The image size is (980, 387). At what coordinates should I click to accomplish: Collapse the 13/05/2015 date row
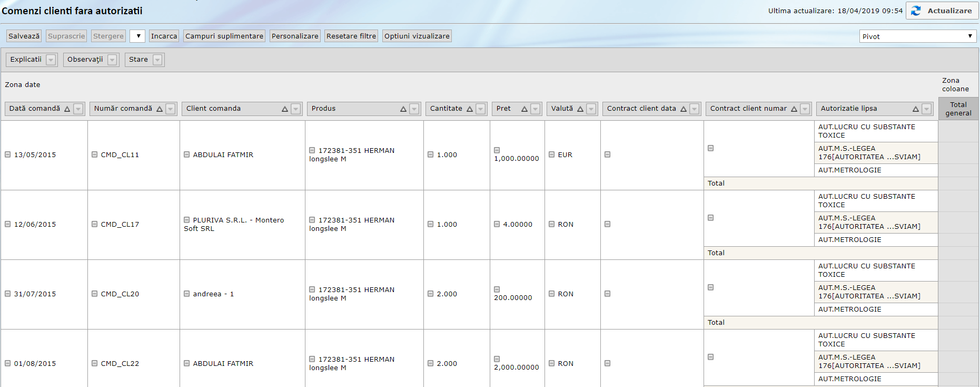8,154
